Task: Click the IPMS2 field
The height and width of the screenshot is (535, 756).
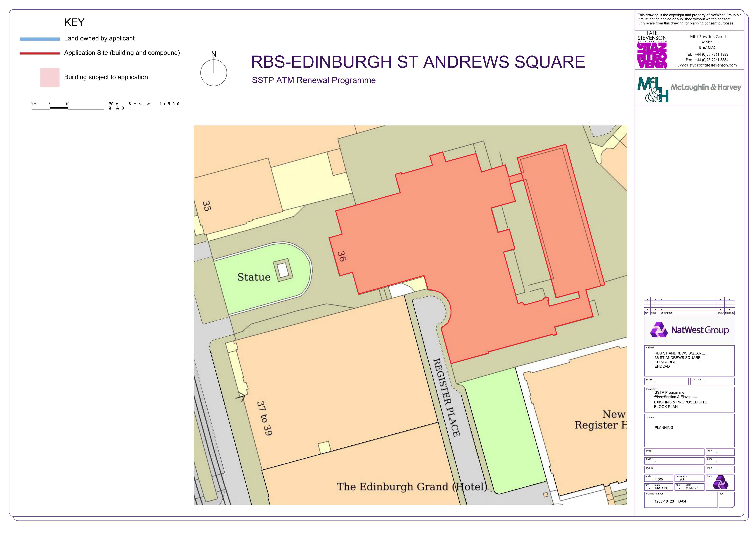Action: [x=674, y=461]
